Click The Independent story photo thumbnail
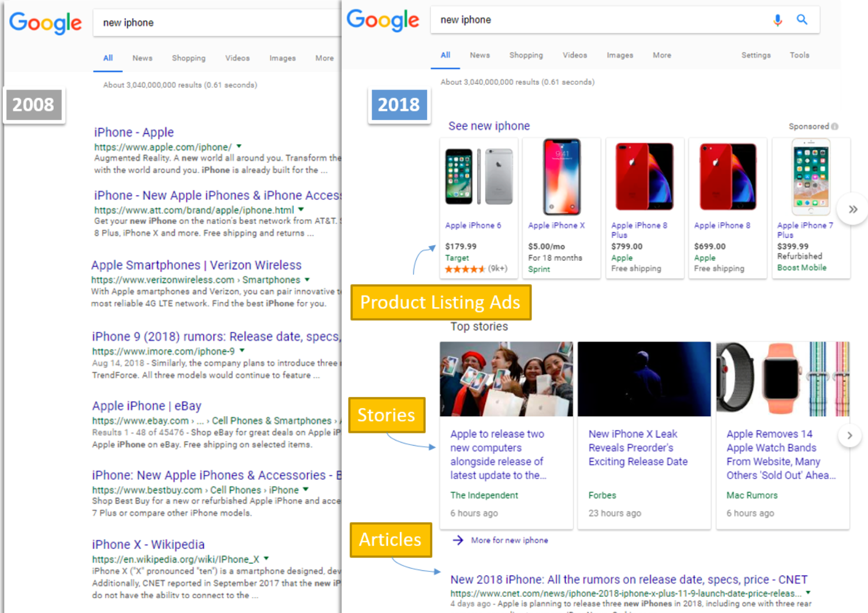The image size is (868, 613). 506,379
